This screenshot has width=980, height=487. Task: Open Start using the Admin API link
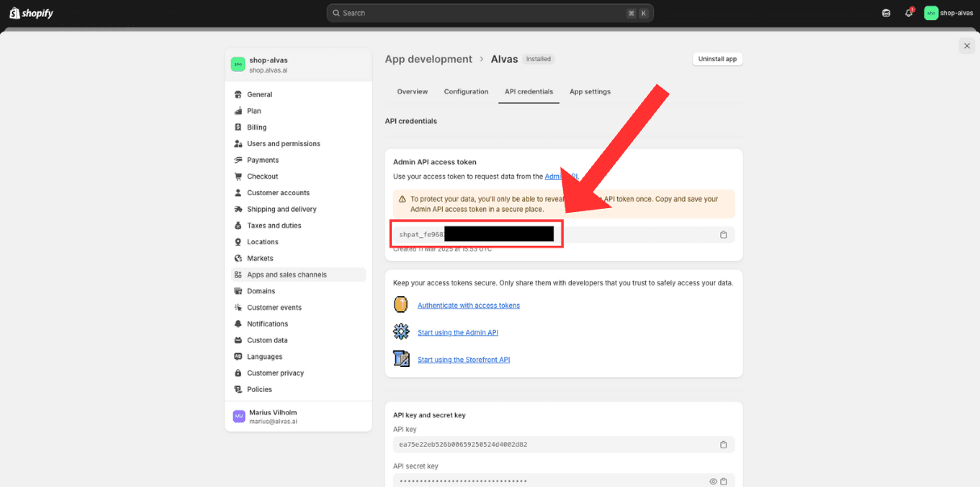pos(458,332)
